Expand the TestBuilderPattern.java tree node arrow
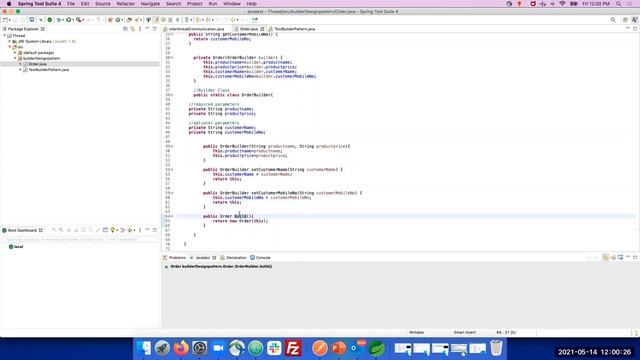This screenshot has width=640, height=360. [20, 70]
